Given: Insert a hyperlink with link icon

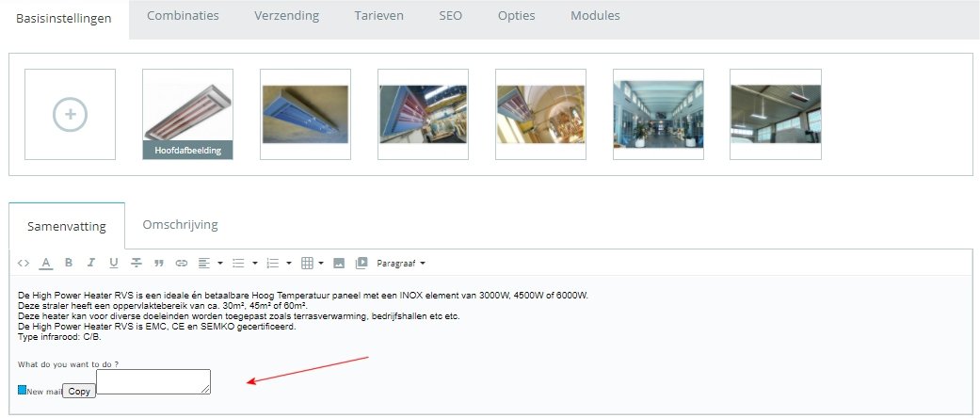Looking at the screenshot, I should pyautogui.click(x=182, y=264).
